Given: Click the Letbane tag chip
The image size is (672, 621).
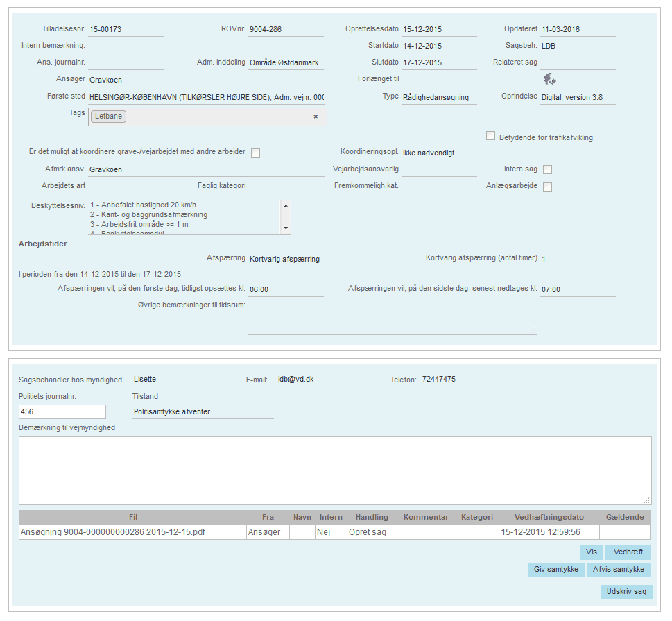Looking at the screenshot, I should point(108,117).
